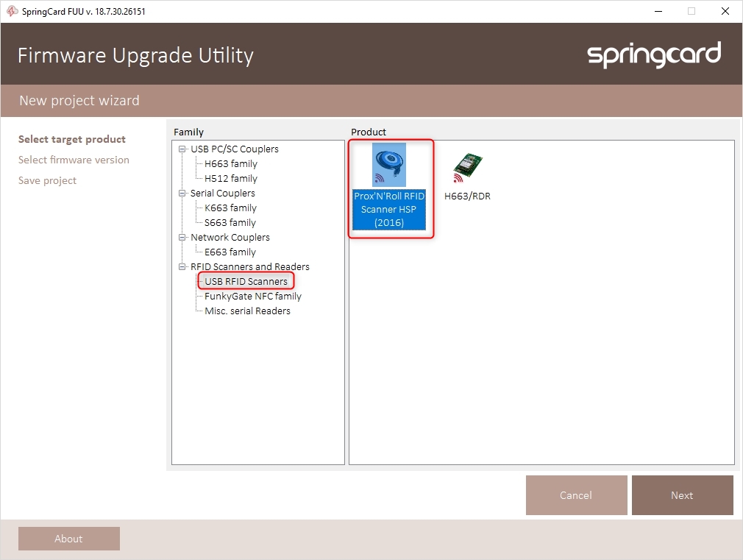Viewport: 743px width, 560px height.
Task: Collapse the Network Couplers node
Action: click(x=182, y=237)
